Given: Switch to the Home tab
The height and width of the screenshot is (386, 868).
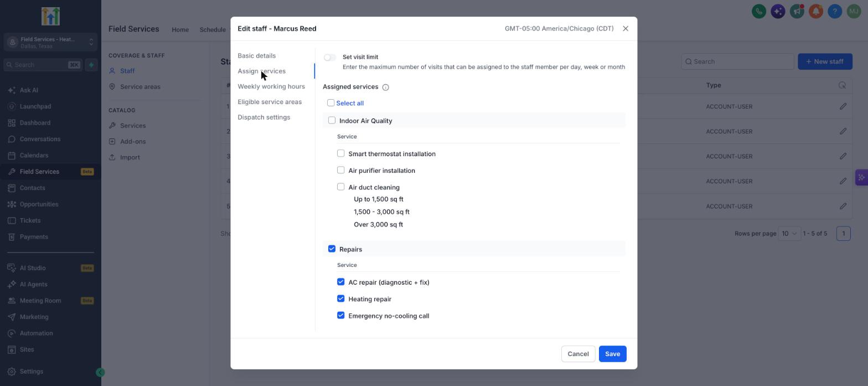Looking at the screenshot, I should (x=180, y=30).
